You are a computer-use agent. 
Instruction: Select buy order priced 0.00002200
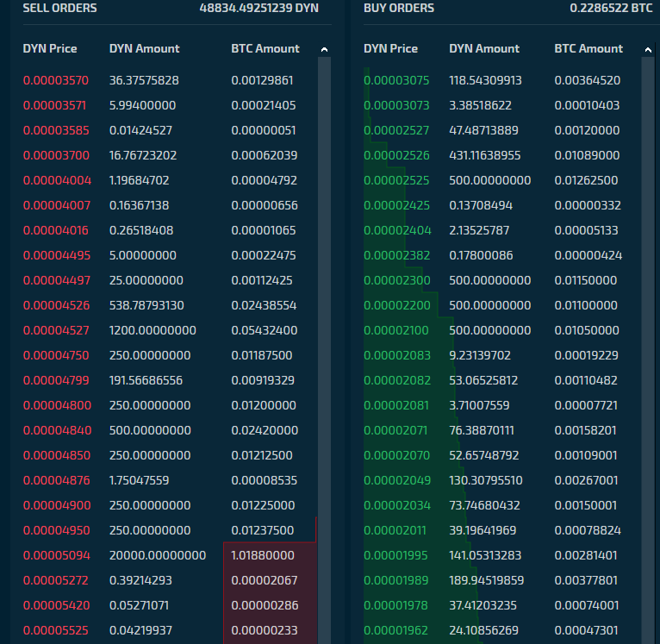[x=502, y=305]
